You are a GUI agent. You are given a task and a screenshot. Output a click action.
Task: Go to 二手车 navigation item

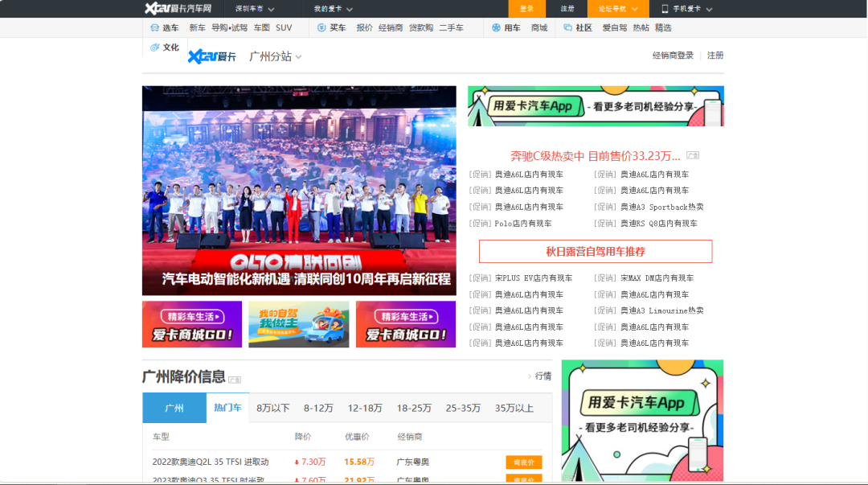point(451,27)
